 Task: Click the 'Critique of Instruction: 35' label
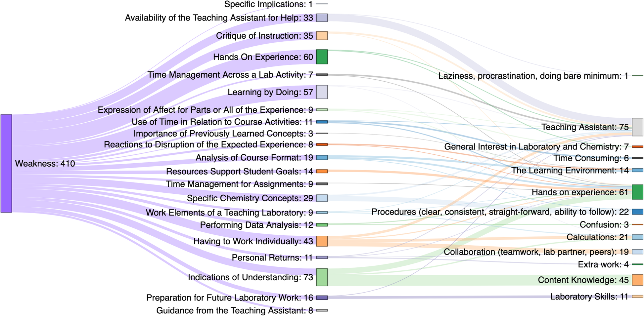pyautogui.click(x=264, y=36)
